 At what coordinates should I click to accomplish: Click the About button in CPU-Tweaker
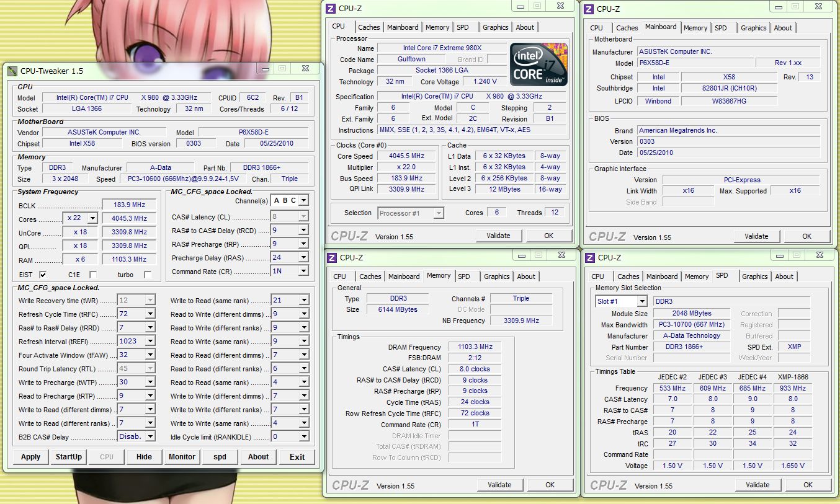pyautogui.click(x=259, y=457)
